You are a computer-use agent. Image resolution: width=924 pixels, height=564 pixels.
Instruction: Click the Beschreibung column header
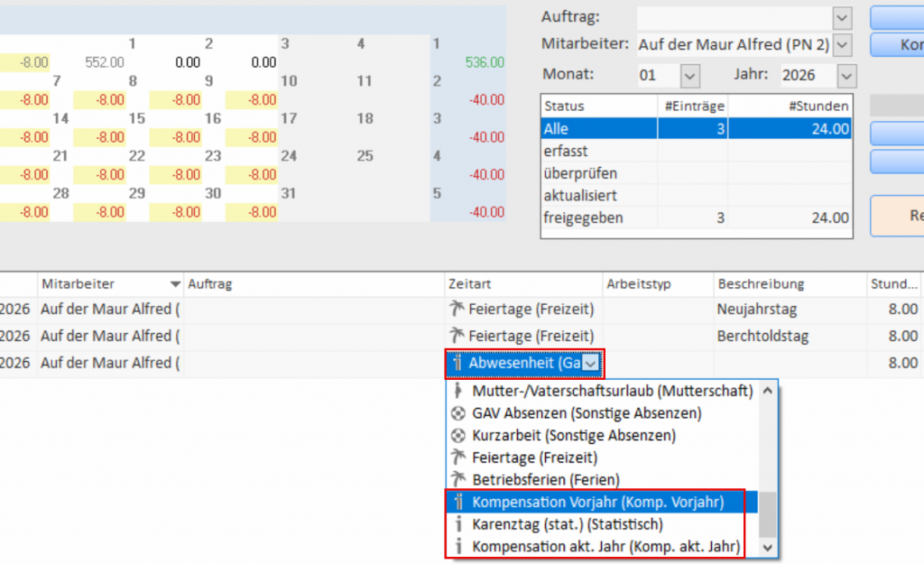click(788, 283)
